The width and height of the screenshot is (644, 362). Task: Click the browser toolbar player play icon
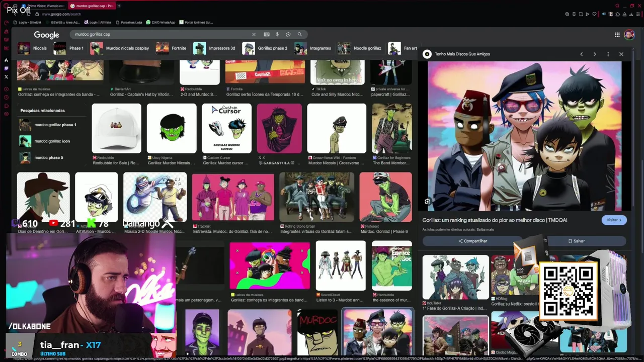coord(587,14)
